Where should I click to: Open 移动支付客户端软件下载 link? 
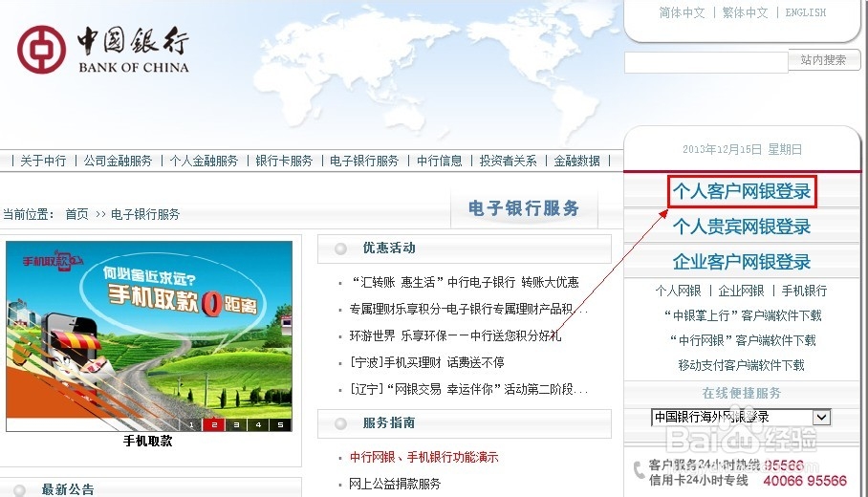741,365
